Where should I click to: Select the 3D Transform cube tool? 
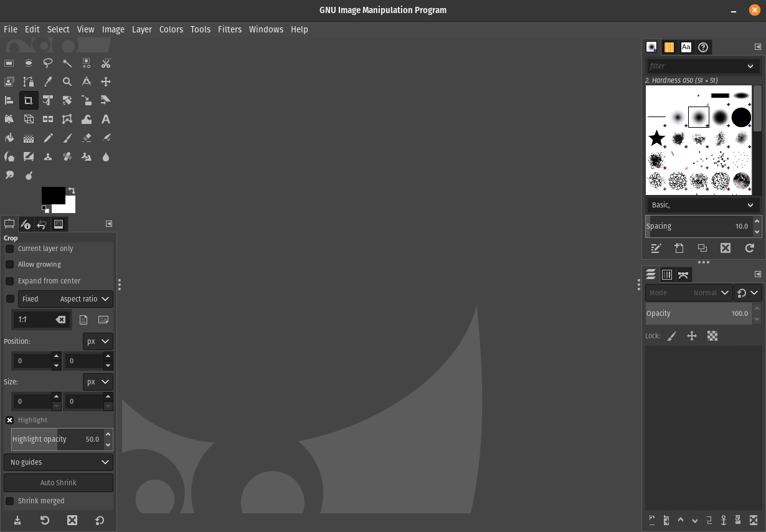click(x=29, y=119)
